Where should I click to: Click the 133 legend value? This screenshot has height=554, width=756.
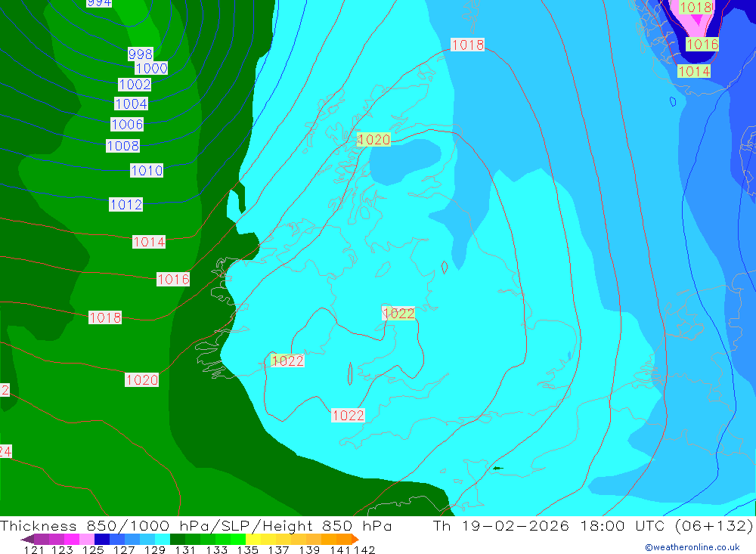(216, 549)
